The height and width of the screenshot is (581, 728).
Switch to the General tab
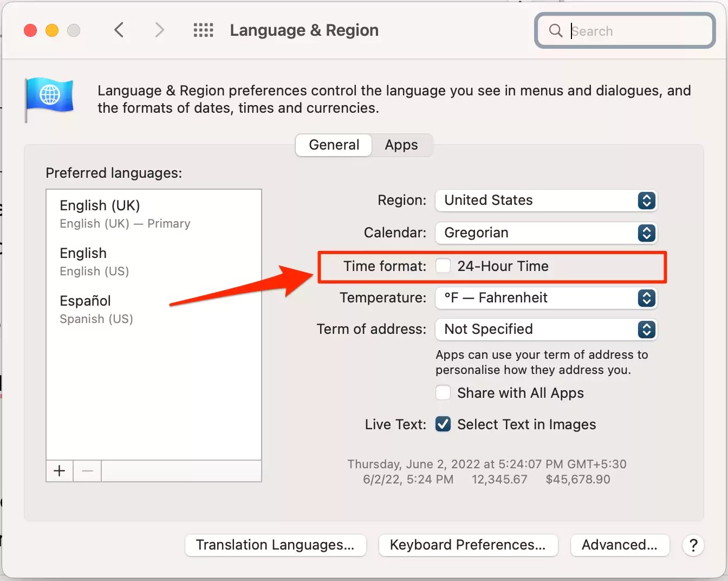click(334, 145)
